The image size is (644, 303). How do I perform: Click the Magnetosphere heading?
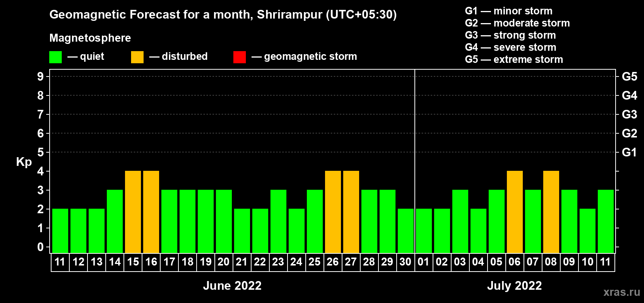tap(90, 38)
